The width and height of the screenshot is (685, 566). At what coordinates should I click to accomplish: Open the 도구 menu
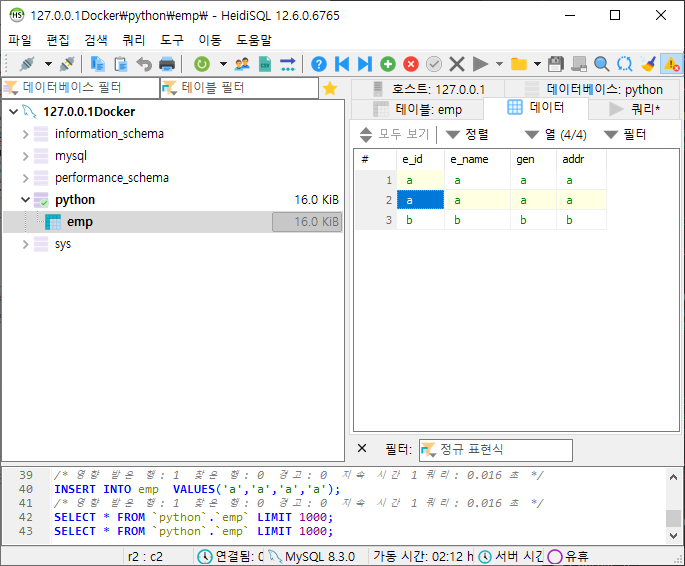(x=172, y=40)
